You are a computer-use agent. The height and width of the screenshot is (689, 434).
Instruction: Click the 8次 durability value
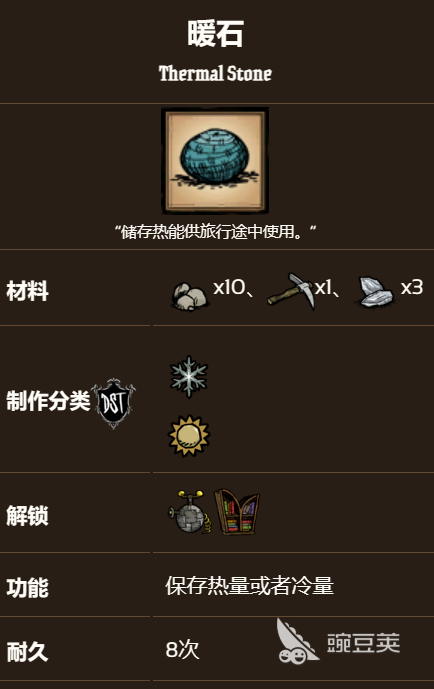click(182, 649)
